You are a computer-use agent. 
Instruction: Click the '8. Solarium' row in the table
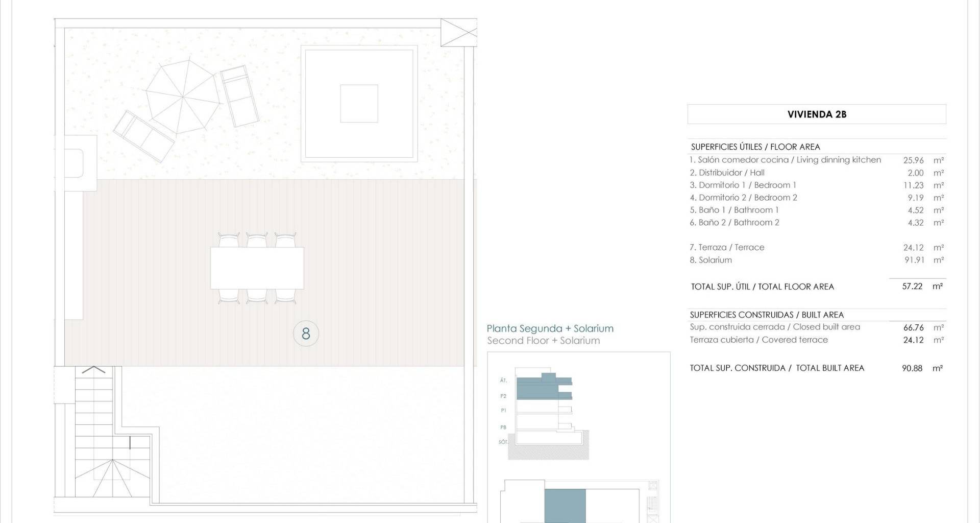click(710, 260)
